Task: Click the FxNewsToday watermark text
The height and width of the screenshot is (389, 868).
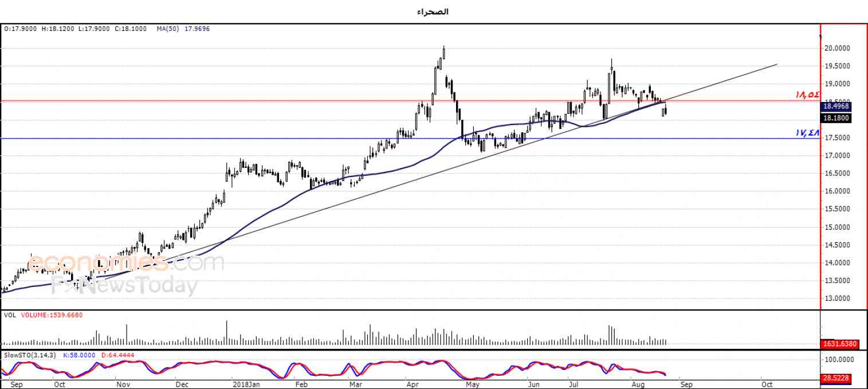Action: (x=125, y=285)
